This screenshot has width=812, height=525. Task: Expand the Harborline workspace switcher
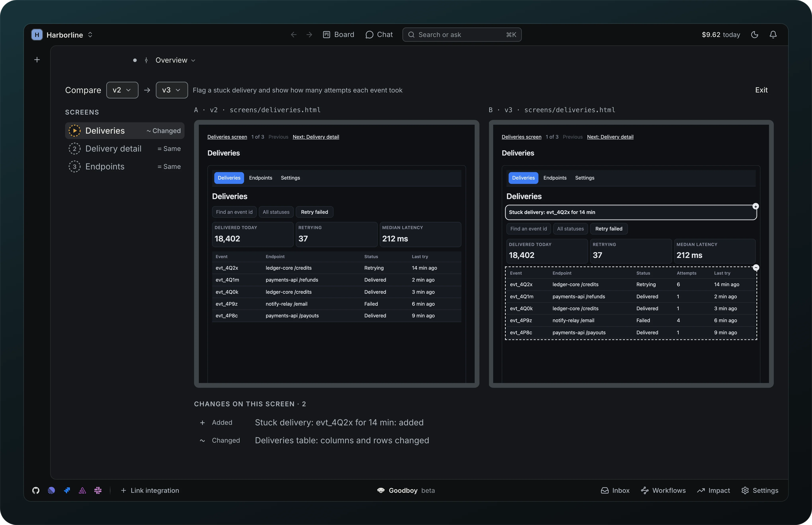[90, 35]
